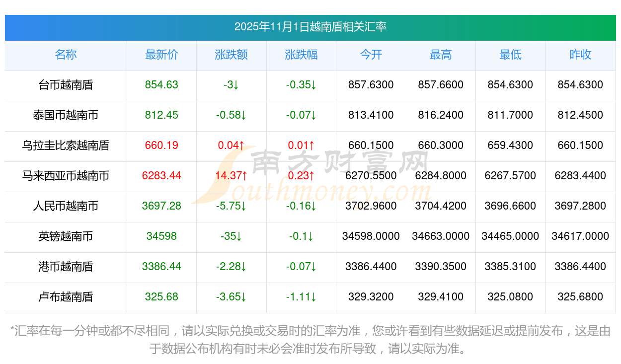The width and height of the screenshot is (621, 364).
Task: Select the 今开 column header
Action: coord(371,55)
